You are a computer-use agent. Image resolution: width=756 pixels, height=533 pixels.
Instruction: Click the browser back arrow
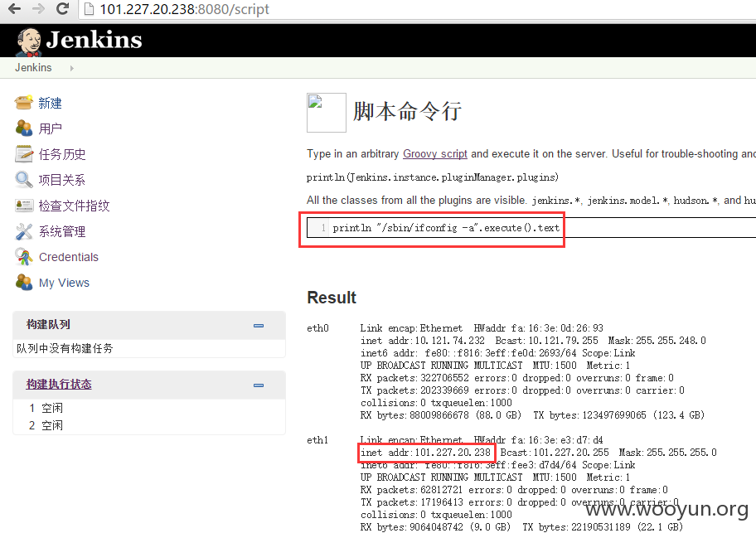coord(15,8)
